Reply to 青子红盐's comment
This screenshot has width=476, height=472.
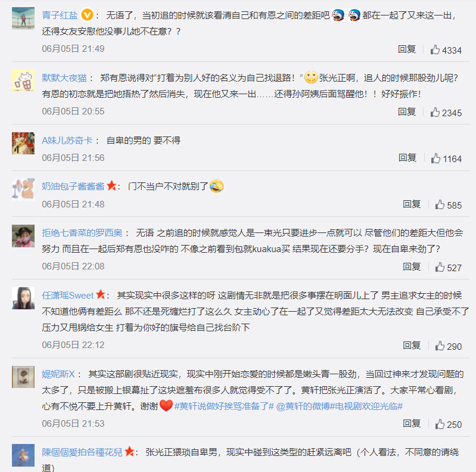pyautogui.click(x=407, y=49)
